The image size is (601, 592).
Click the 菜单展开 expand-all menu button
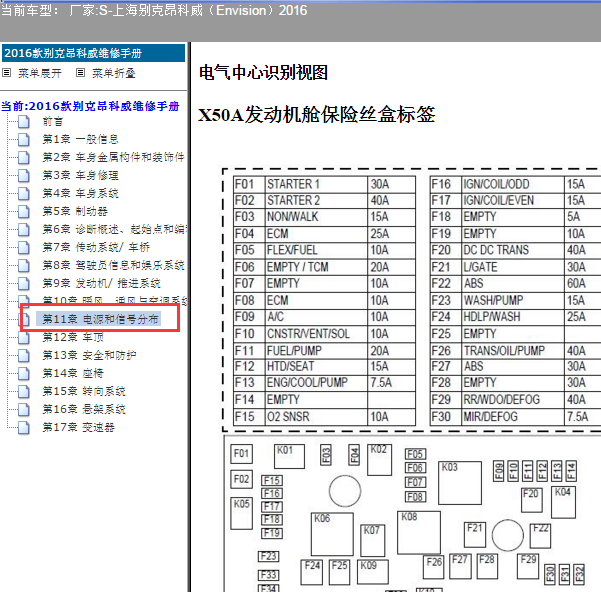[x=40, y=73]
